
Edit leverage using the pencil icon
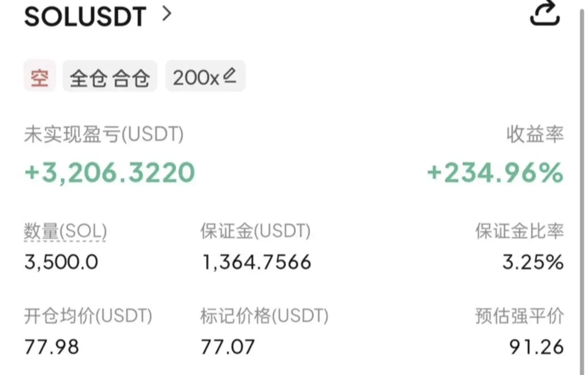pos(230,75)
